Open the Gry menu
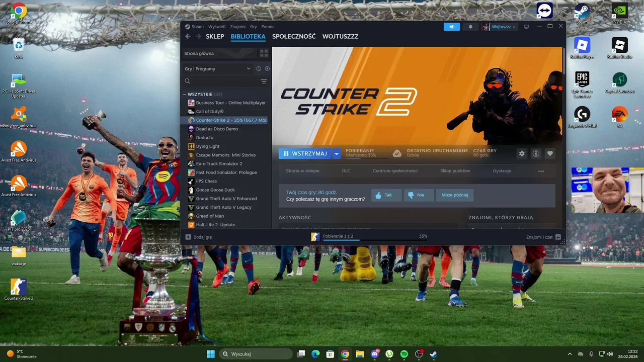The image size is (644, 362). point(254,27)
